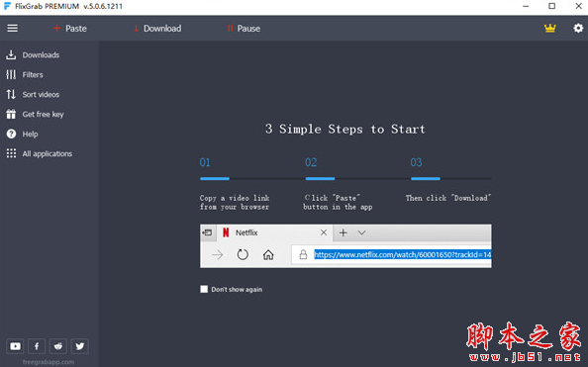Viewport: 588px width, 367px height.
Task: Open settings gear icon
Action: click(578, 28)
